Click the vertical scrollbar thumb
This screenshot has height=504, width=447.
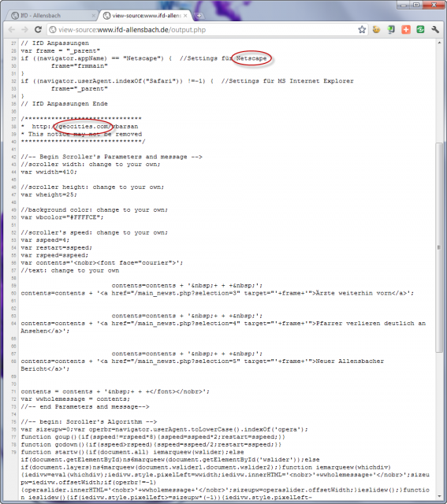pyautogui.click(x=439, y=247)
